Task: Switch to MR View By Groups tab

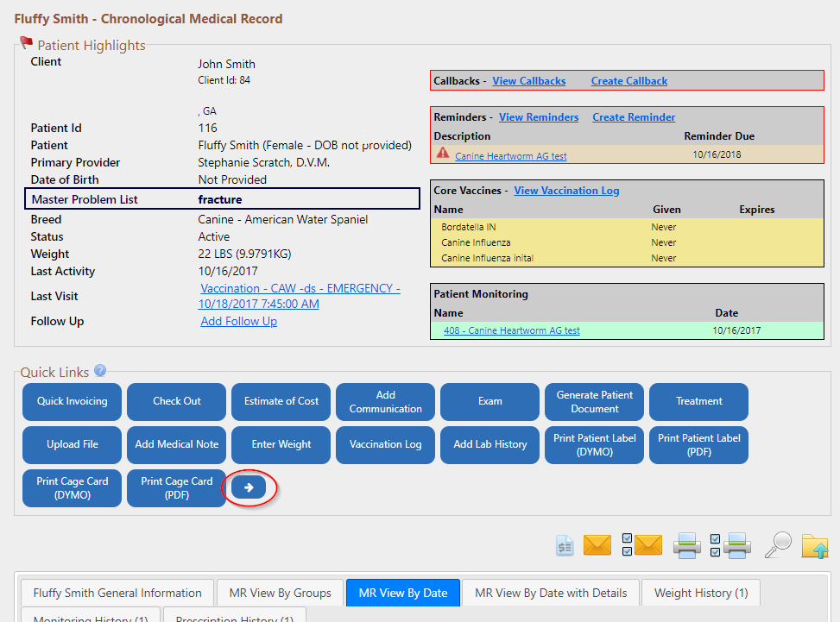Action: (x=281, y=593)
